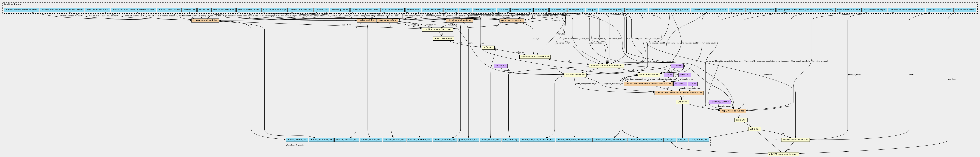
Task: Select the SelectVariants (GATK 3.6) step
Action: [795, 140]
